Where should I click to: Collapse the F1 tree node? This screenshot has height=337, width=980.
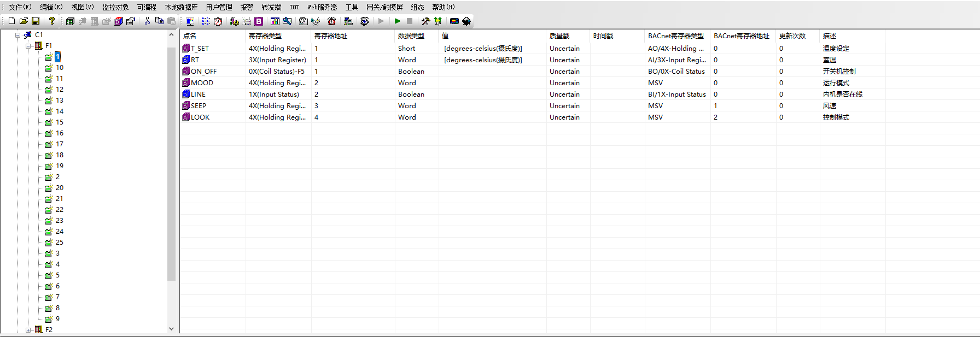(28, 46)
